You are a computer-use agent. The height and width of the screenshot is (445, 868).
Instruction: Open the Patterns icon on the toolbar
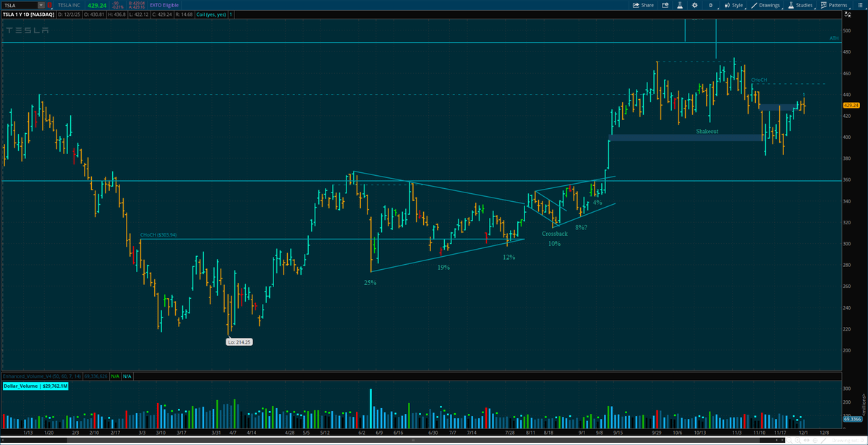[823, 5]
